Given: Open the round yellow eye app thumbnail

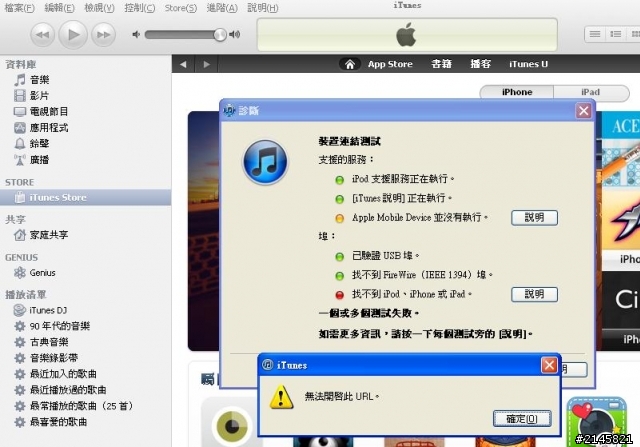Looking at the screenshot, I should 232,426.
